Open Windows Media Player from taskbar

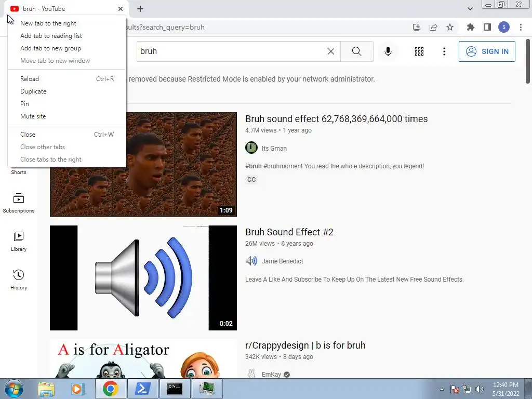tap(77, 389)
